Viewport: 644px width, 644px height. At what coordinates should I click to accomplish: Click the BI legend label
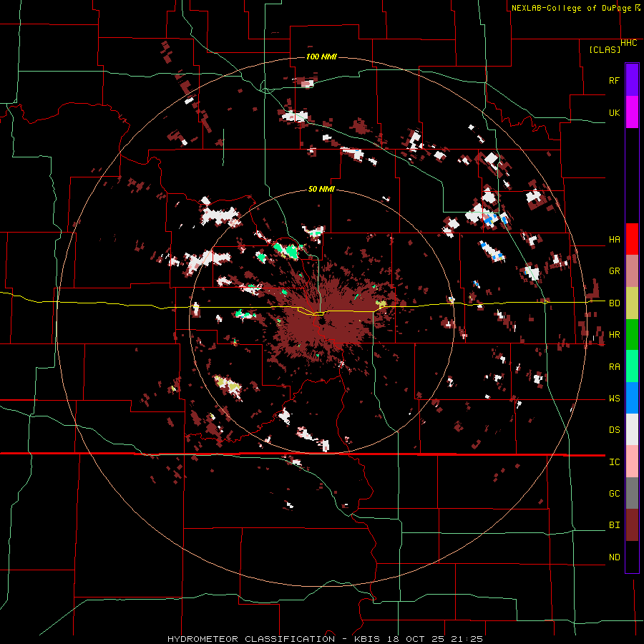coord(614,525)
